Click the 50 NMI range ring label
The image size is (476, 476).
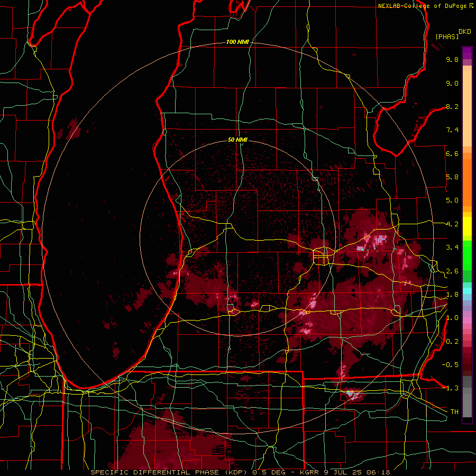pyautogui.click(x=237, y=140)
